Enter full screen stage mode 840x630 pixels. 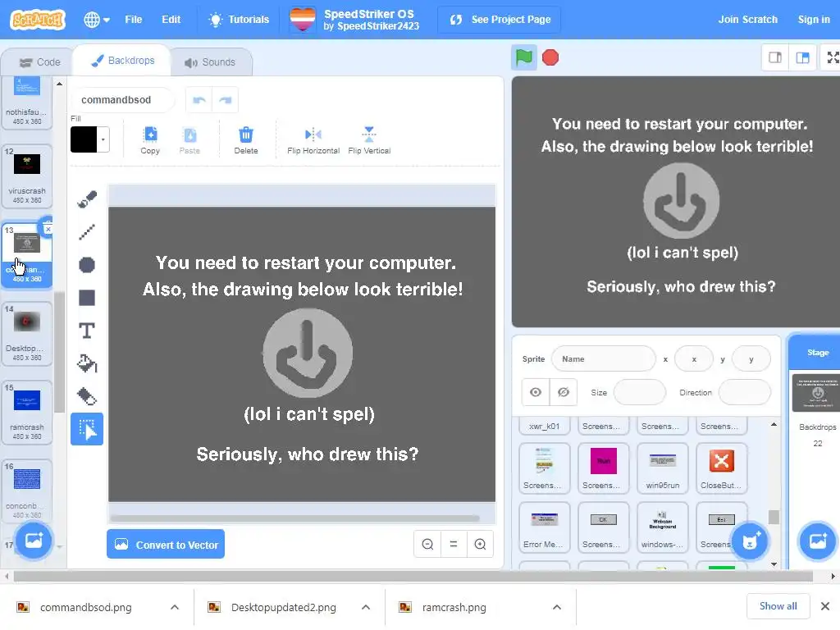[833, 57]
